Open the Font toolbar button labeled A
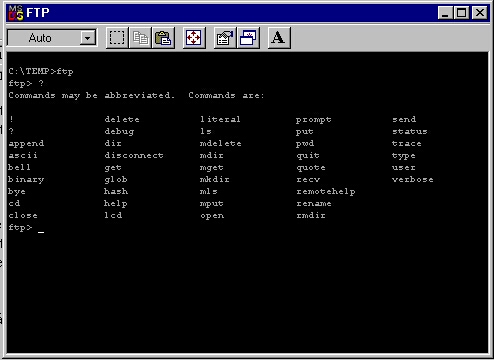 click(x=279, y=38)
